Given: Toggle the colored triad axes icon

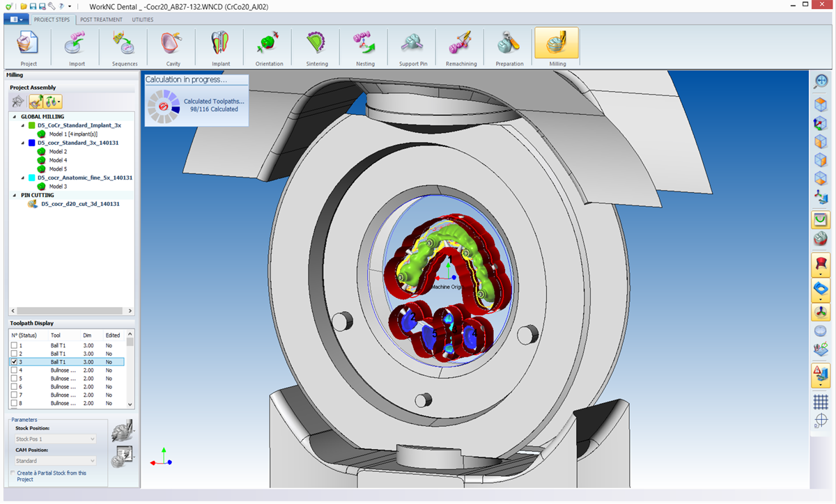Looking at the screenshot, I should click(821, 312).
